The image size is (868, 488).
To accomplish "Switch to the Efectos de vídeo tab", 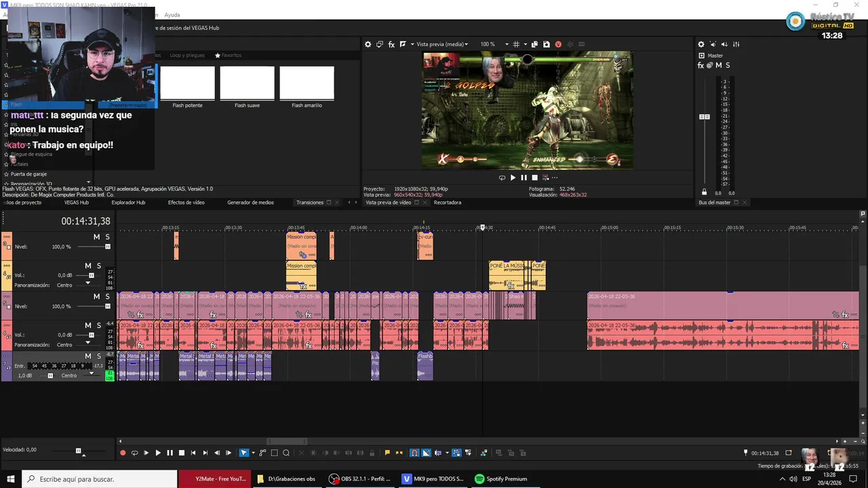I will click(x=186, y=203).
